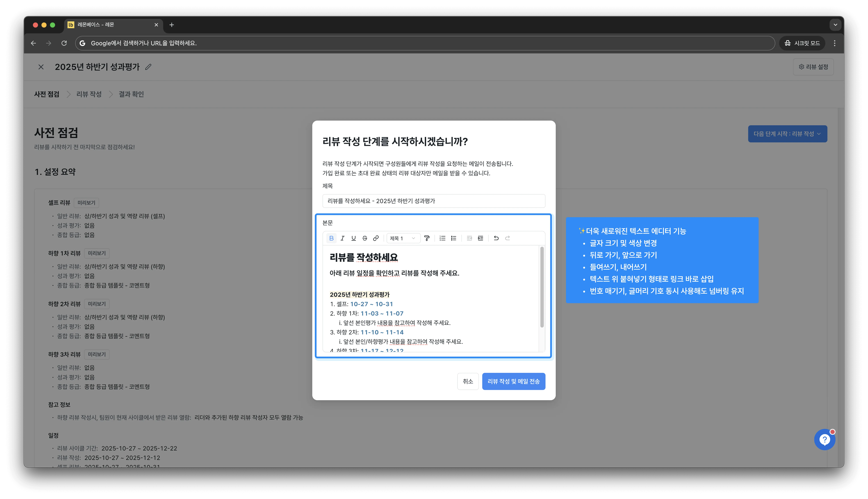Screen dimensions: 868x499
Task: Click 미리보기 next to 하향 3차 리뷰
Action: (x=97, y=354)
